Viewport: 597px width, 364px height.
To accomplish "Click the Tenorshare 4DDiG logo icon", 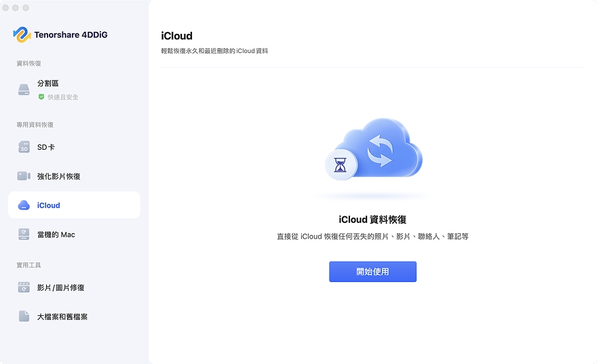I will tap(22, 35).
